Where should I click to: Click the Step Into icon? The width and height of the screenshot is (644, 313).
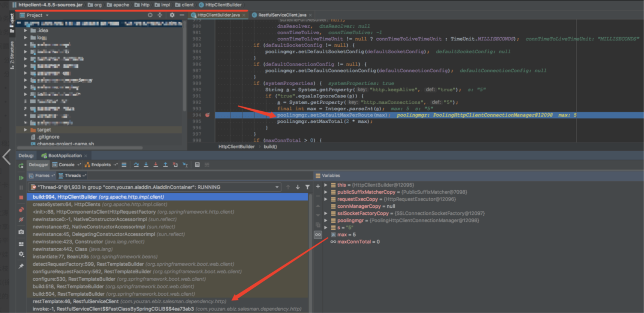tap(146, 165)
